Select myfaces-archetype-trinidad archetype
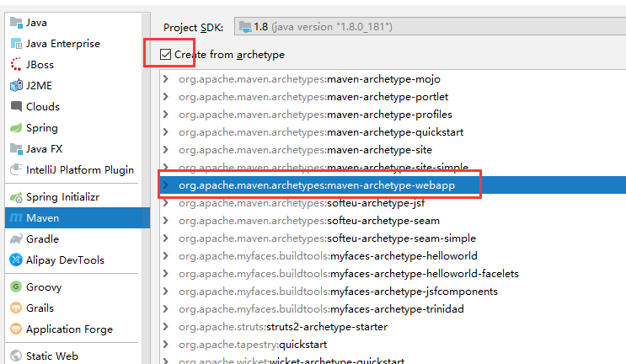This screenshot has height=364, width=626. click(x=321, y=309)
